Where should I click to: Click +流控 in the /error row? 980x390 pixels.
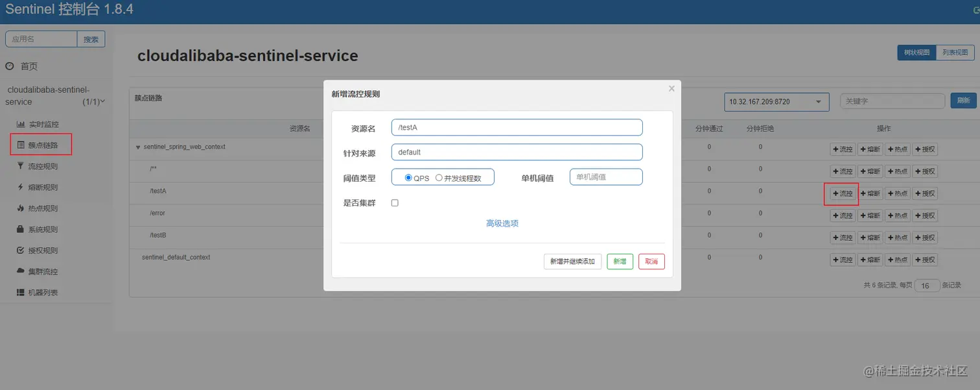tap(843, 215)
